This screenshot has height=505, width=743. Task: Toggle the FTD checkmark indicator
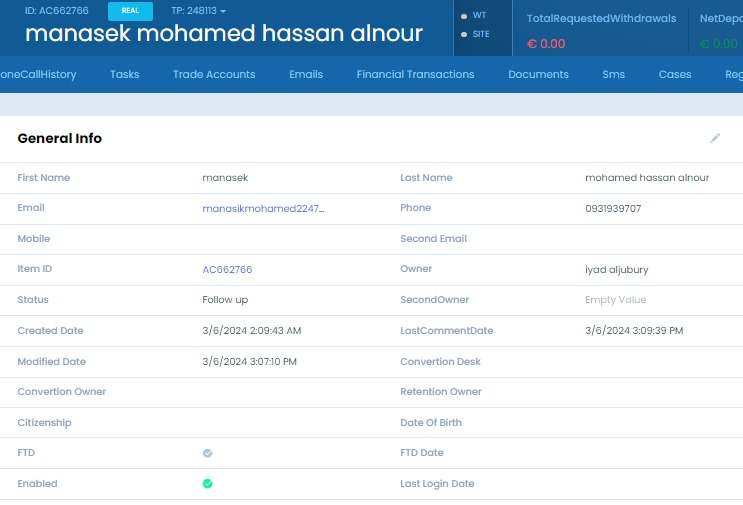(208, 453)
